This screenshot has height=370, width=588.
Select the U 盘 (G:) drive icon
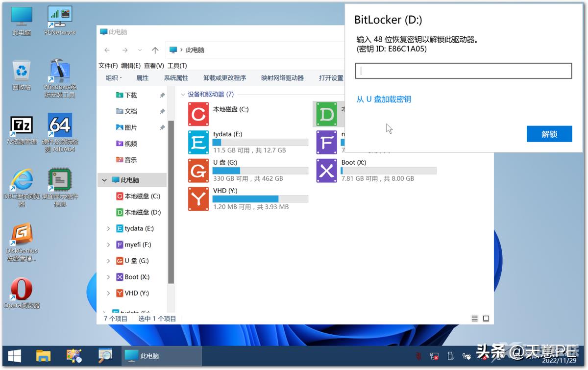click(x=198, y=171)
